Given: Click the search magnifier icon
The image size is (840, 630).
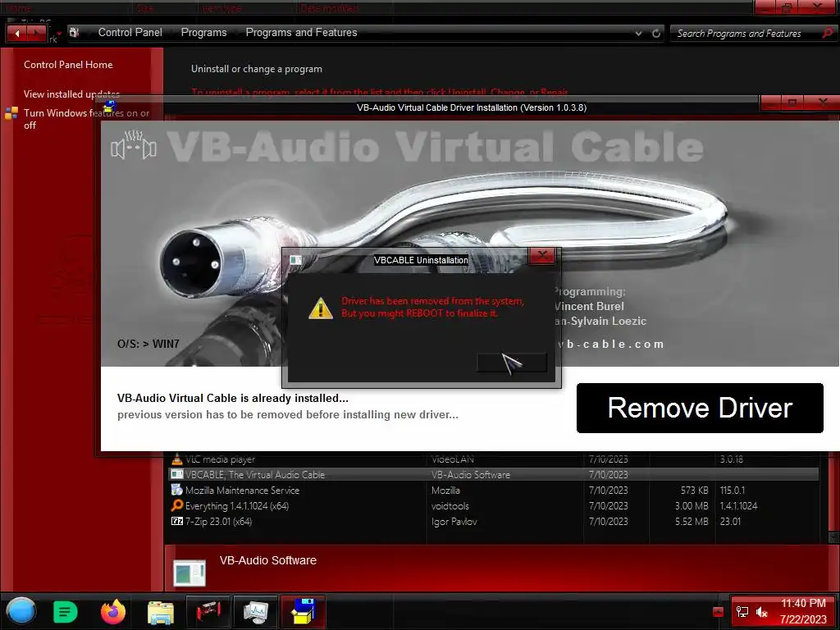Looking at the screenshot, I should pos(827,33).
